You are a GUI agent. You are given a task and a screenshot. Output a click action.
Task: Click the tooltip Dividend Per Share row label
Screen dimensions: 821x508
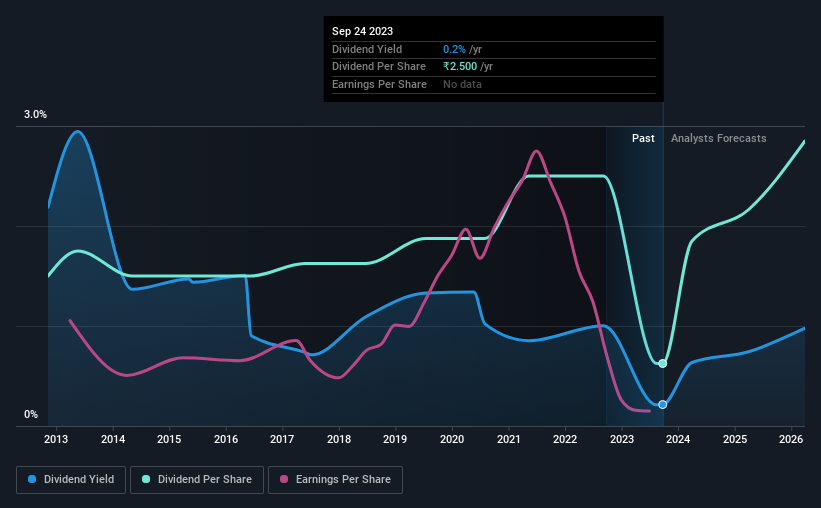(379, 67)
